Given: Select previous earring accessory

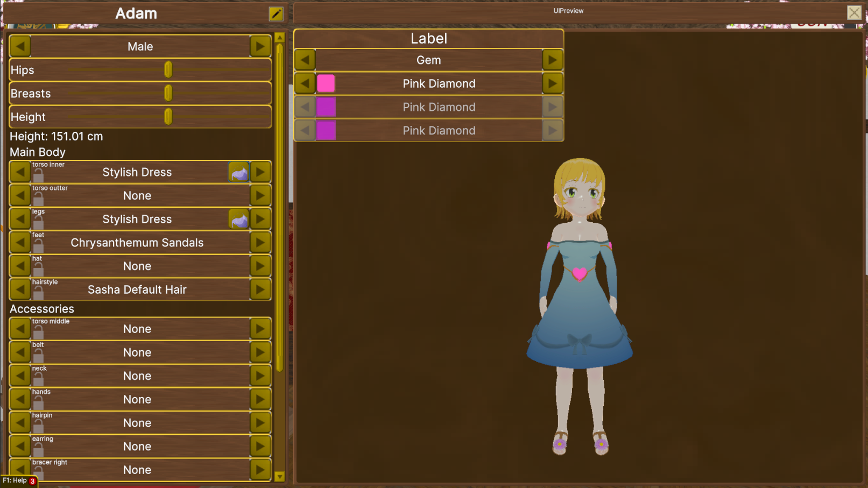Looking at the screenshot, I should pos(20,446).
